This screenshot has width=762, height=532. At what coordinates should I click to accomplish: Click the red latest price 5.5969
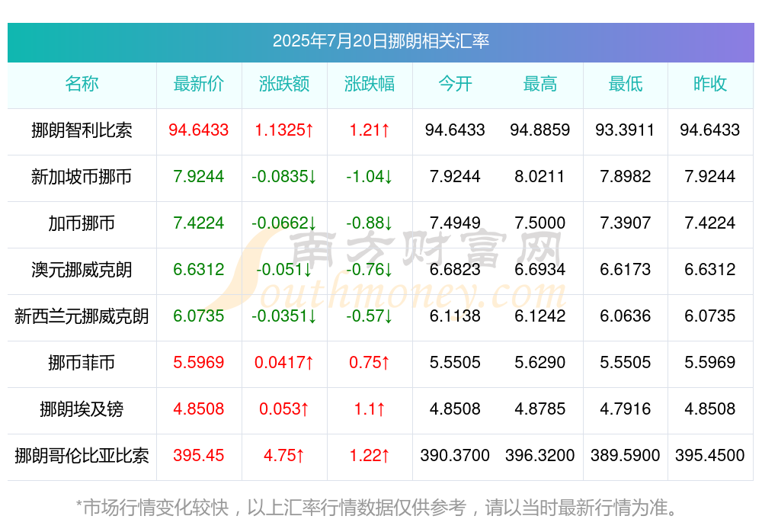pos(199,363)
